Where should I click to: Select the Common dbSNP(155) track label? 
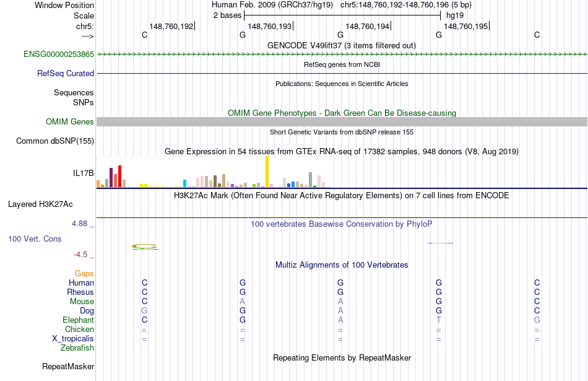[55, 141]
